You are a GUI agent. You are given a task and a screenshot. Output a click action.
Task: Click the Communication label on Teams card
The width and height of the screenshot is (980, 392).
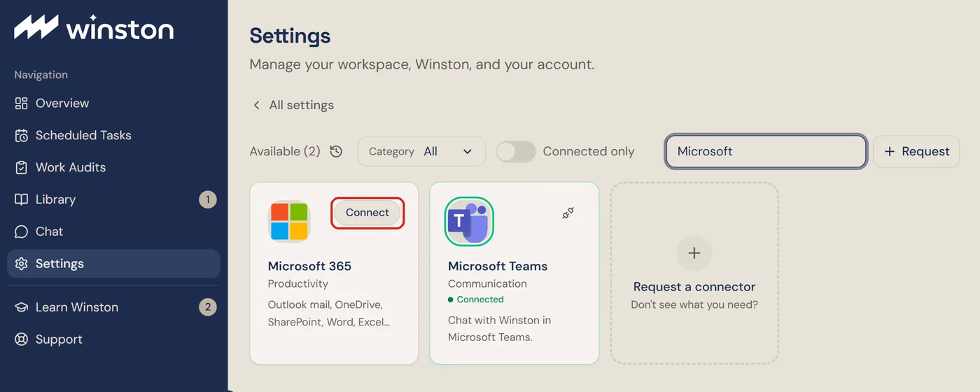[487, 283]
